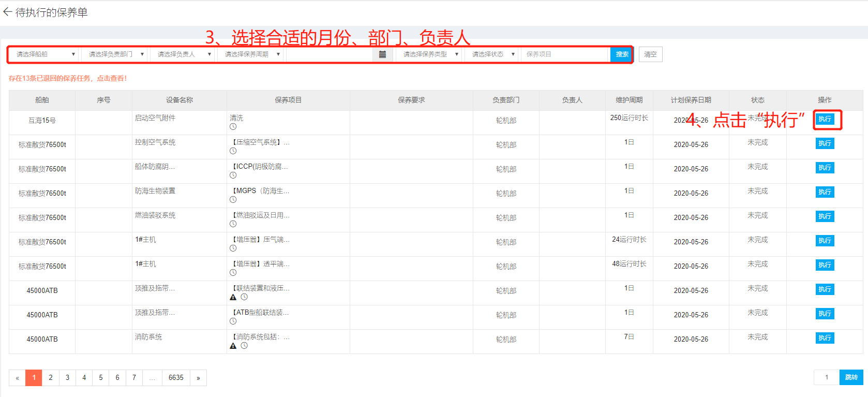Click the clock icon under 【消防系统包括：…
Viewport: 868px width, 397px height.
(x=244, y=346)
